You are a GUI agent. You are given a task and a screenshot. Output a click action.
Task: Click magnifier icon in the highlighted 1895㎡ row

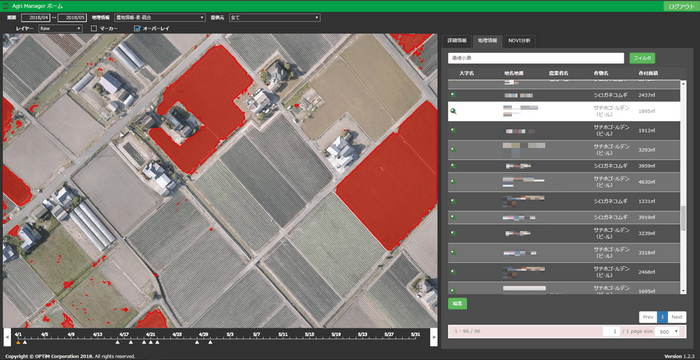coord(453,111)
